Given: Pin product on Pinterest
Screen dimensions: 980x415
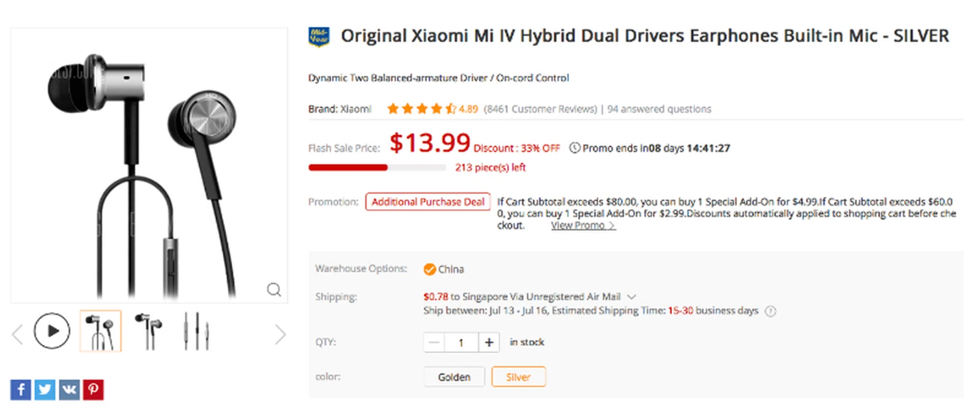Looking at the screenshot, I should click(x=93, y=390).
